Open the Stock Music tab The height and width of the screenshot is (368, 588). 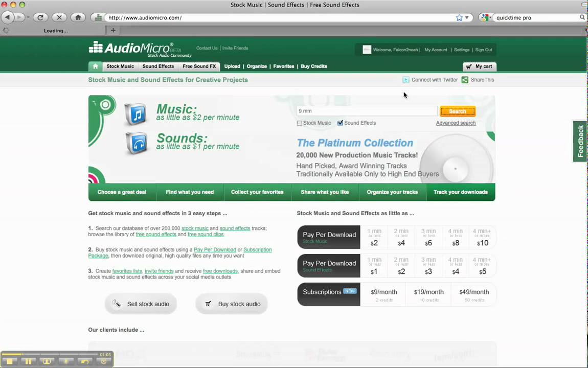[x=120, y=66]
